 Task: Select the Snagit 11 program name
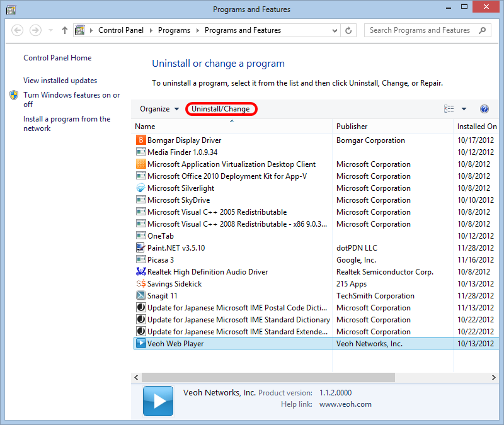point(163,295)
